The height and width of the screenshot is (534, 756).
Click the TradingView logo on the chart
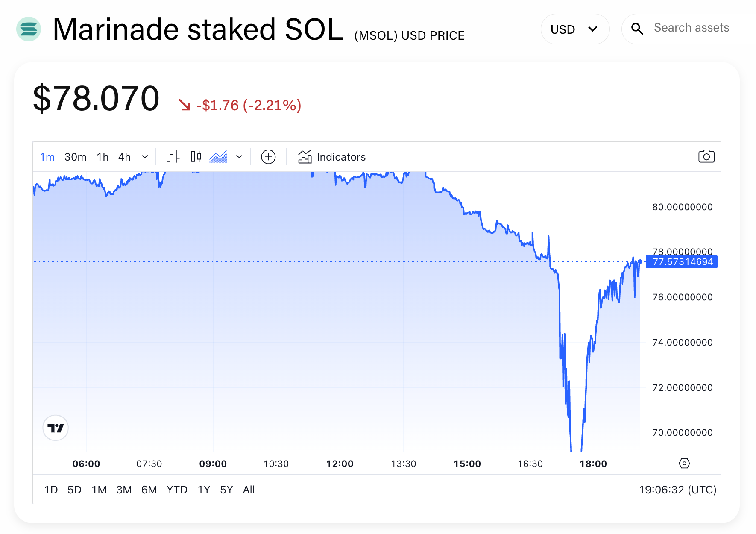[x=56, y=428]
